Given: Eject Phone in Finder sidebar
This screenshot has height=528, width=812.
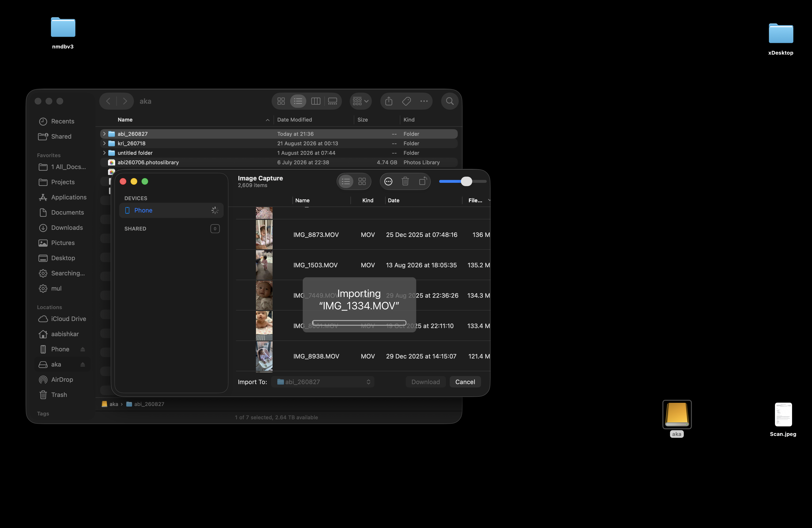Looking at the screenshot, I should point(83,349).
